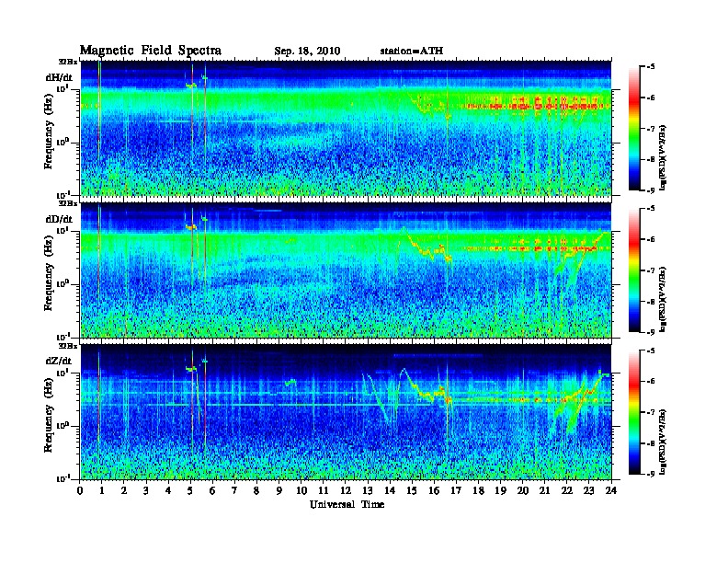728x563 pixels.
Task: Click the 'Magnetic Field Spectra' title
Action: click(151, 51)
